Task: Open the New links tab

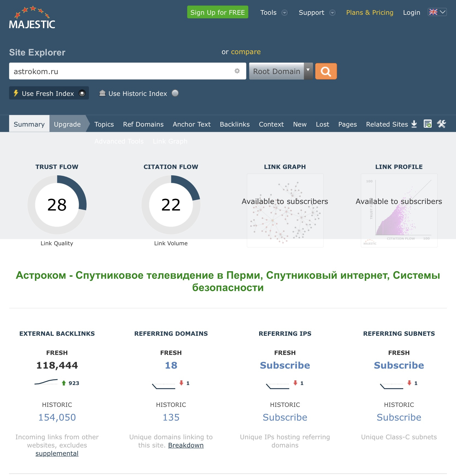Action: (300, 124)
